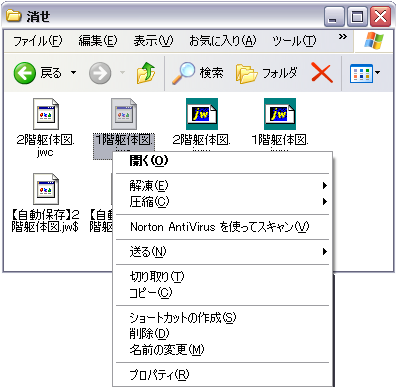Open the Views icon in the toolbar
Screen dimensions: 397x387
(361, 73)
